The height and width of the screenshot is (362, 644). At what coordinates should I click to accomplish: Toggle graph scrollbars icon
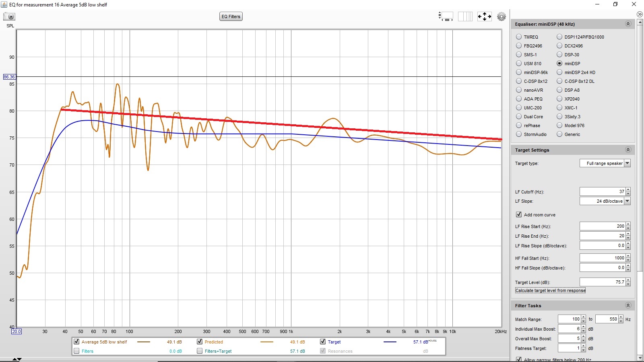(446, 16)
